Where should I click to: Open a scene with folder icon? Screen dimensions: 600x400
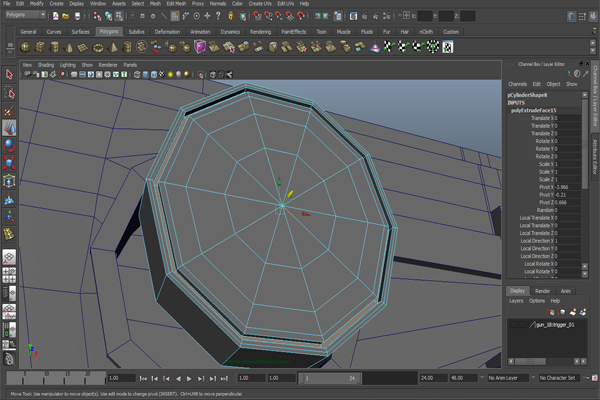pyautogui.click(x=66, y=16)
